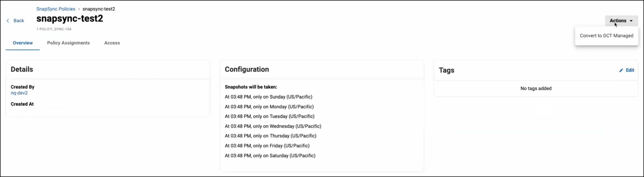The width and height of the screenshot is (644, 177).
Task: Click the nq-dev2 creator link
Action: tap(19, 93)
